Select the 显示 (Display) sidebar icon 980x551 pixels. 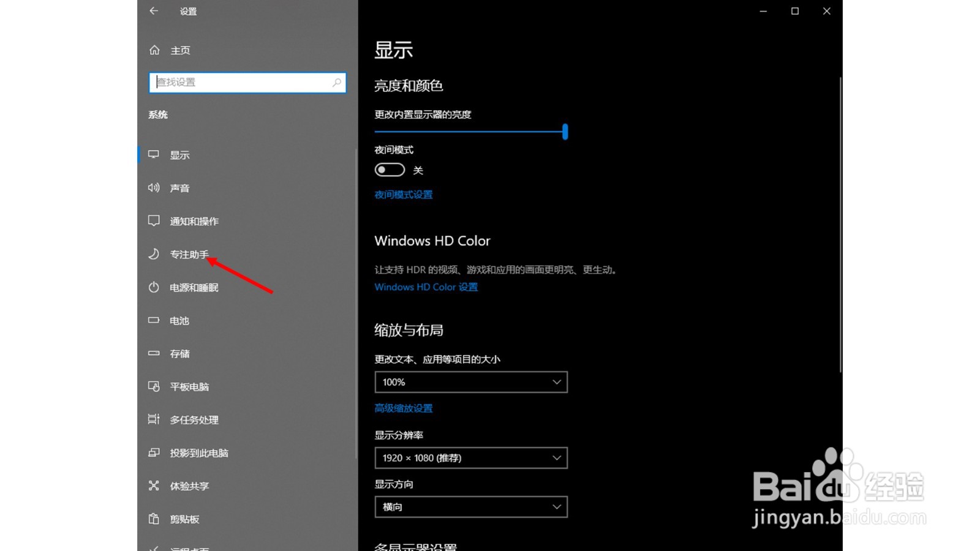178,154
